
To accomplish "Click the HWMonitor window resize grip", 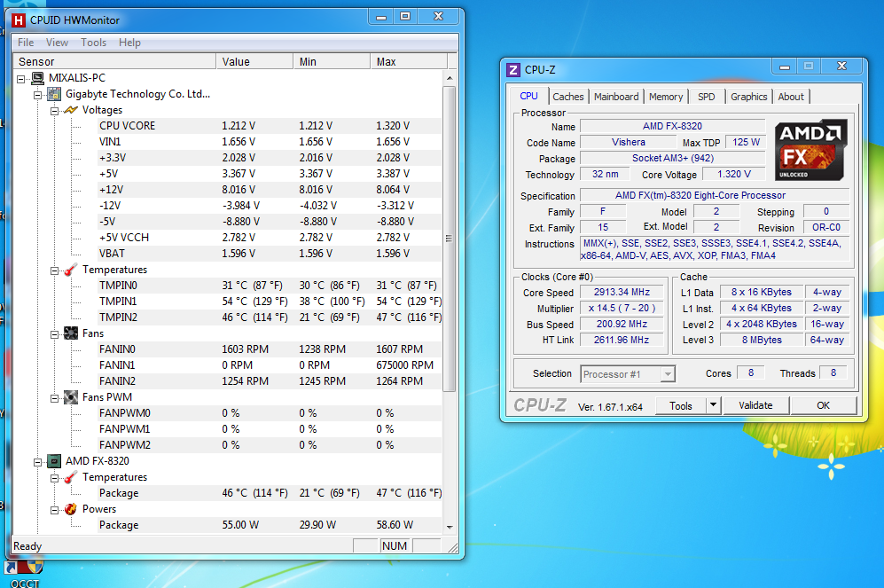I will point(453,547).
